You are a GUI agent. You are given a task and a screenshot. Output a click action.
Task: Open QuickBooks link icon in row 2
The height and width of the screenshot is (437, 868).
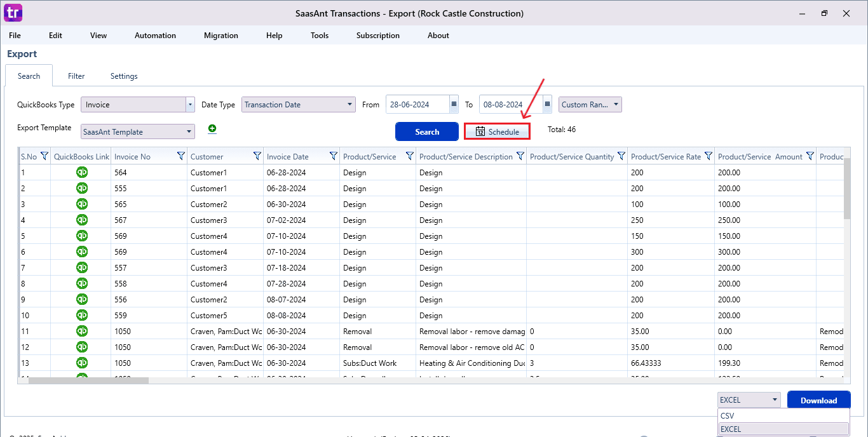(82, 188)
